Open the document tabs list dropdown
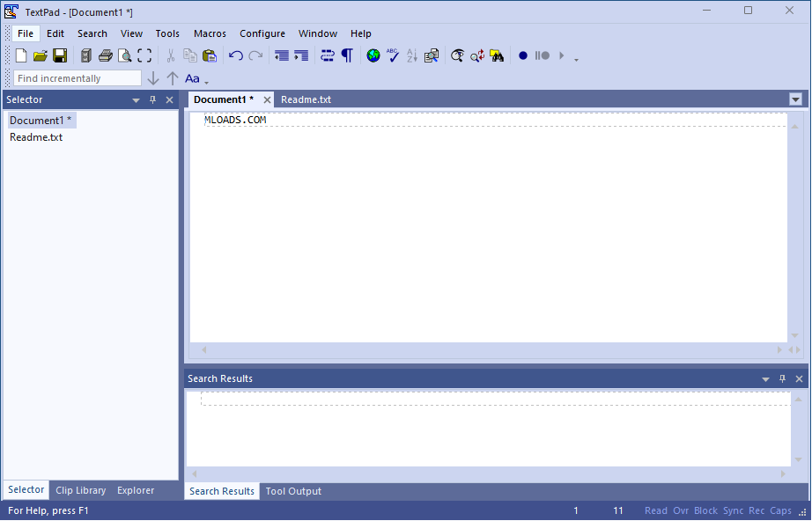812x521 pixels. (795, 99)
